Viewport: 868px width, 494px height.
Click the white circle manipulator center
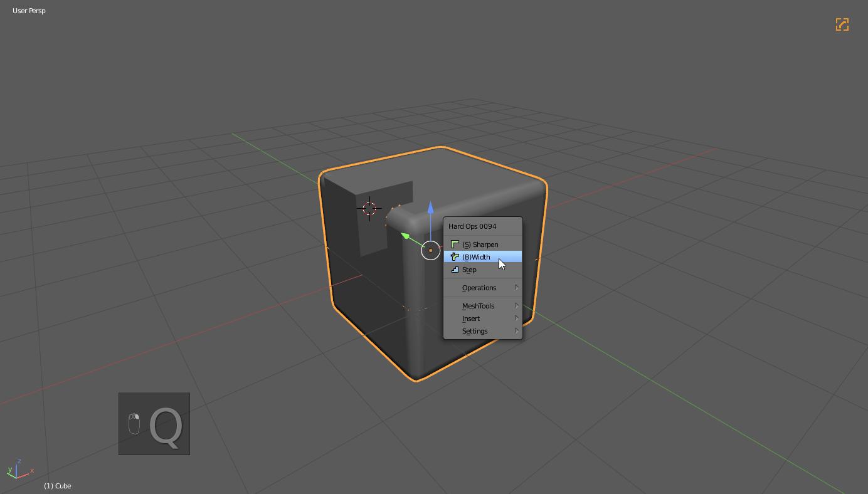click(x=431, y=250)
